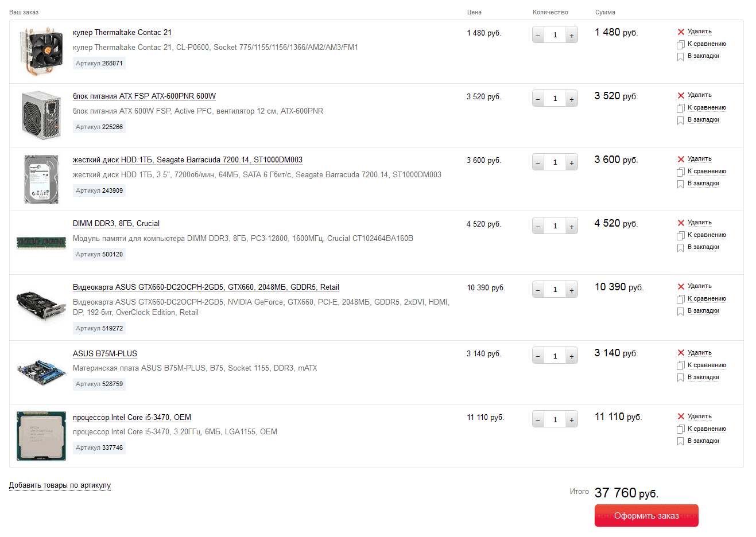Image resolution: width=756 pixels, height=537 pixels.
Task: Increase quantity of Thermaltake cooler
Action: [x=572, y=36]
